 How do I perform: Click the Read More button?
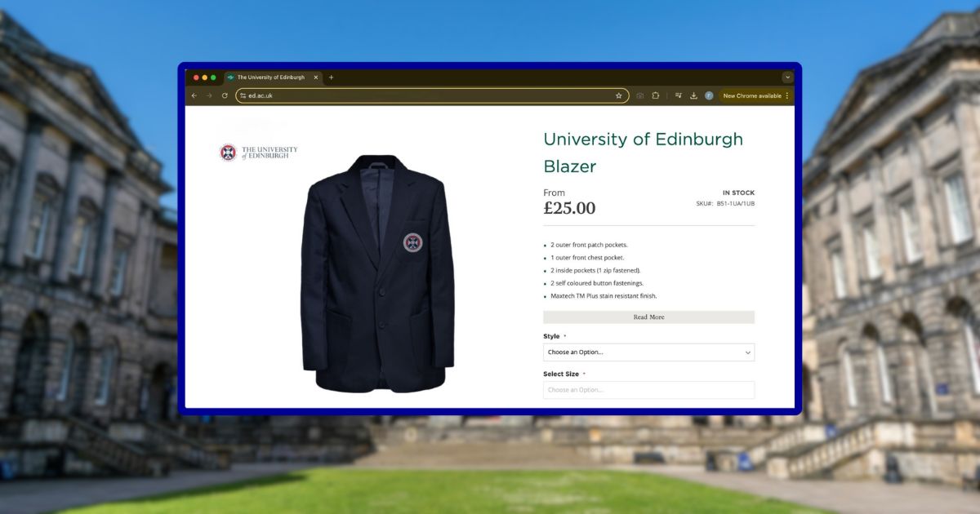(648, 317)
